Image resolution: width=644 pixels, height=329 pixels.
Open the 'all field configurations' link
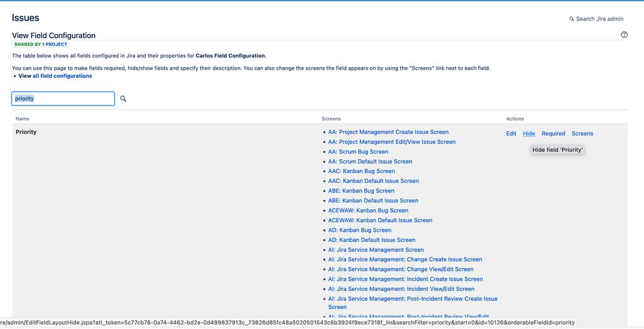click(63, 76)
